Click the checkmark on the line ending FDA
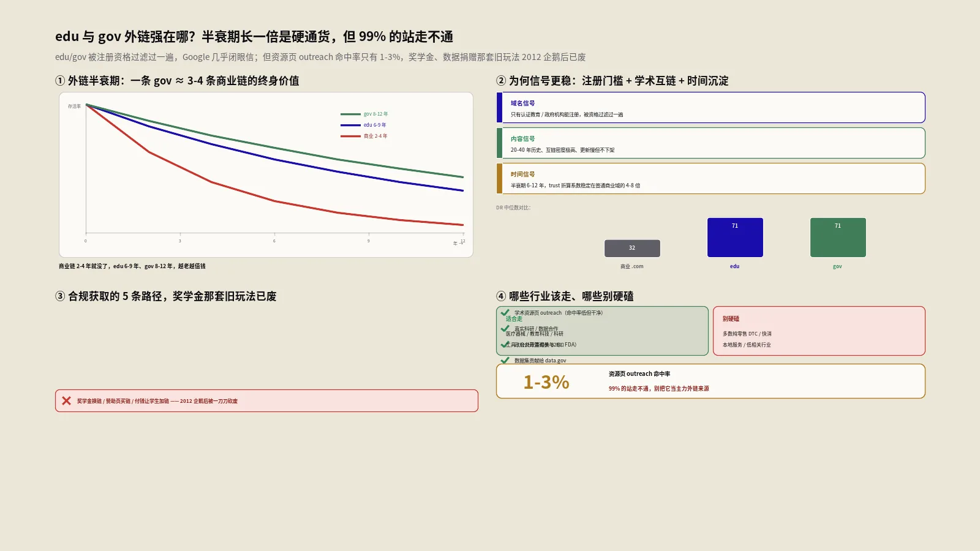 click(x=505, y=345)
